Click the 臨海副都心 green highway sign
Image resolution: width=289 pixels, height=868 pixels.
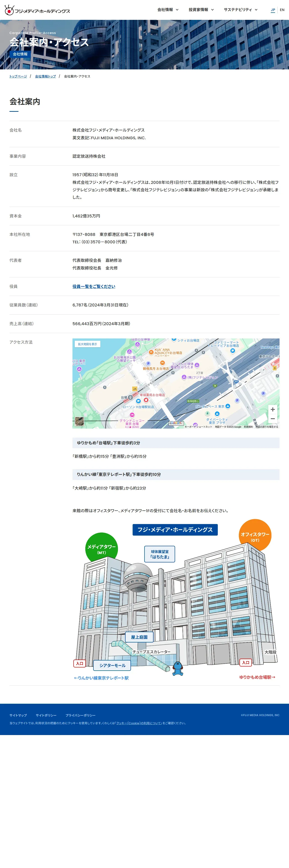(193, 401)
